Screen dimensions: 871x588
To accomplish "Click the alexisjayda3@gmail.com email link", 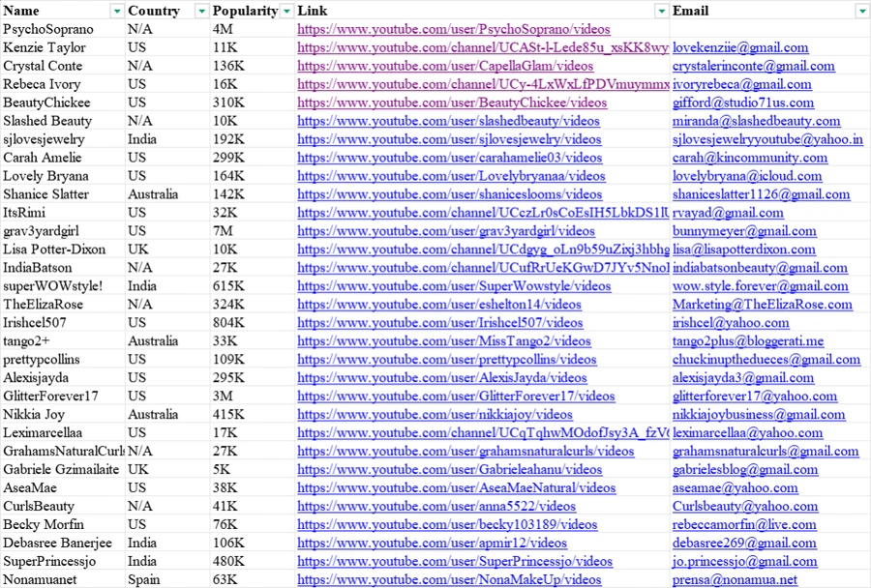I will coord(743,377).
